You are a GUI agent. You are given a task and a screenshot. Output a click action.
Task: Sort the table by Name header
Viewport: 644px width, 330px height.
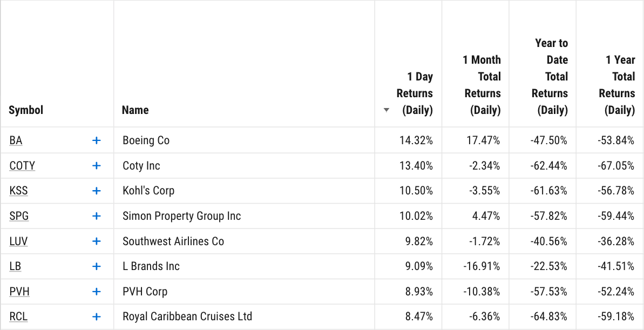[135, 110]
